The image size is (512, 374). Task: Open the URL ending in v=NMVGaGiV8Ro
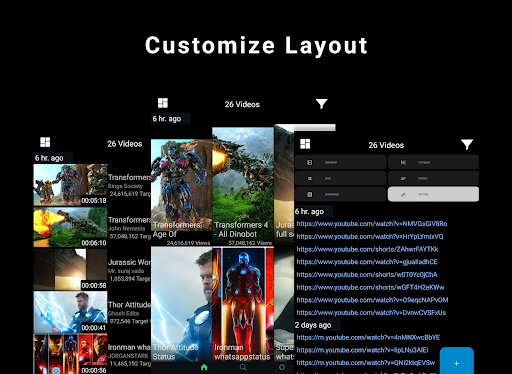372,224
